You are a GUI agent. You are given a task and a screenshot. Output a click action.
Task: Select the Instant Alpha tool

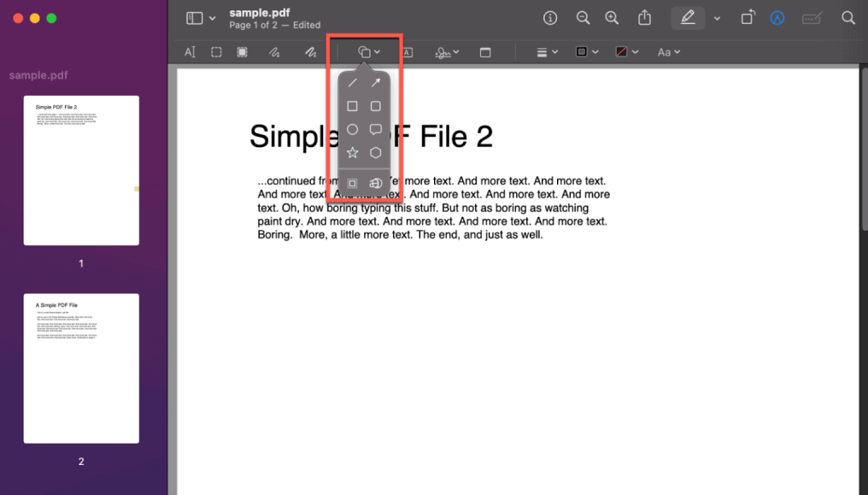pyautogui.click(x=242, y=51)
